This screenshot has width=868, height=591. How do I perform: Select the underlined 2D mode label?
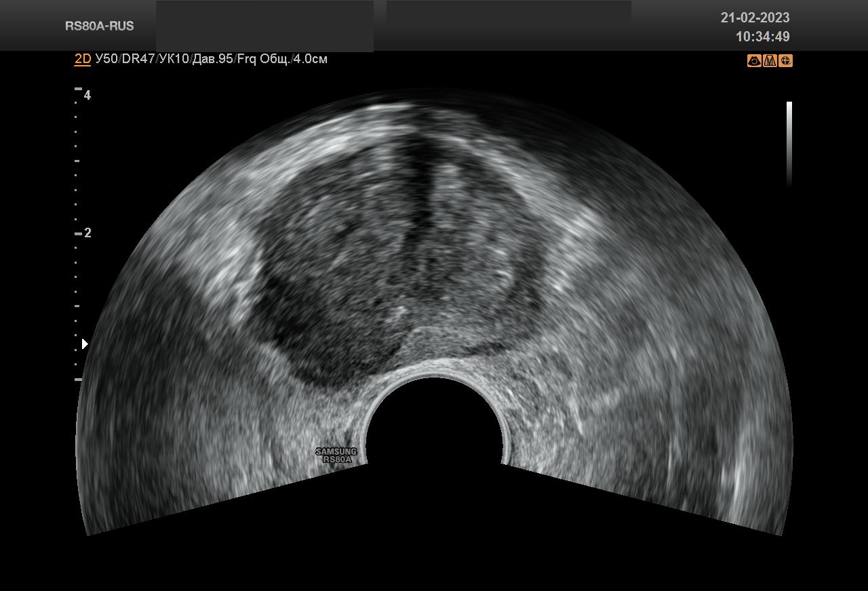coord(82,59)
